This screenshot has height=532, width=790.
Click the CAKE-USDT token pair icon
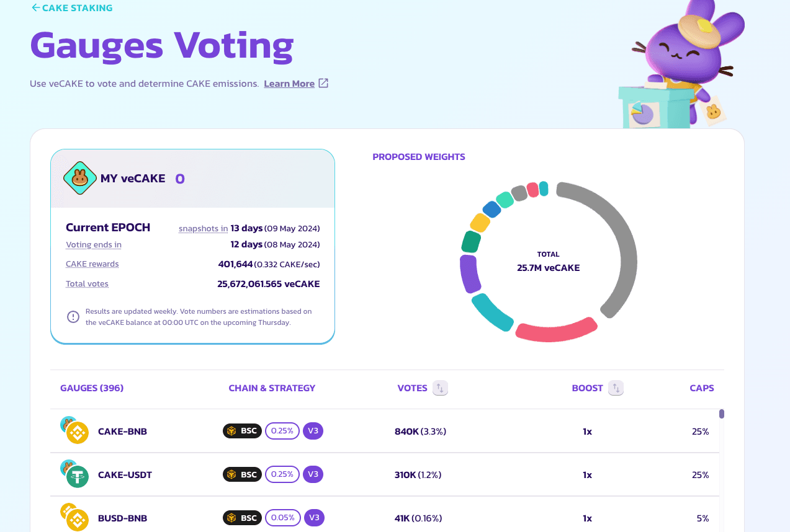click(74, 474)
